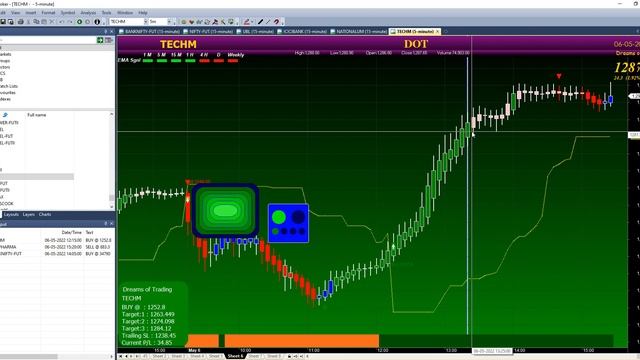Click the Text column header
640x360 pixels.
click(x=89, y=232)
